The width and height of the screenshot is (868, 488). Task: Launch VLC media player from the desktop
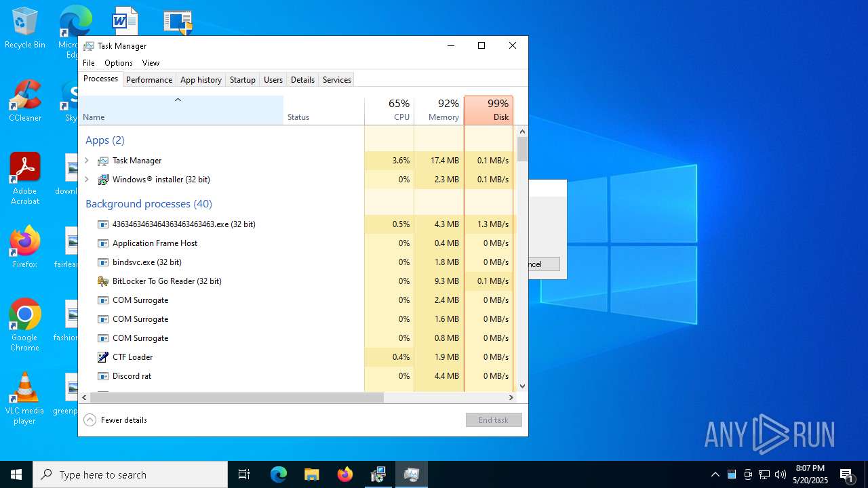tap(25, 399)
